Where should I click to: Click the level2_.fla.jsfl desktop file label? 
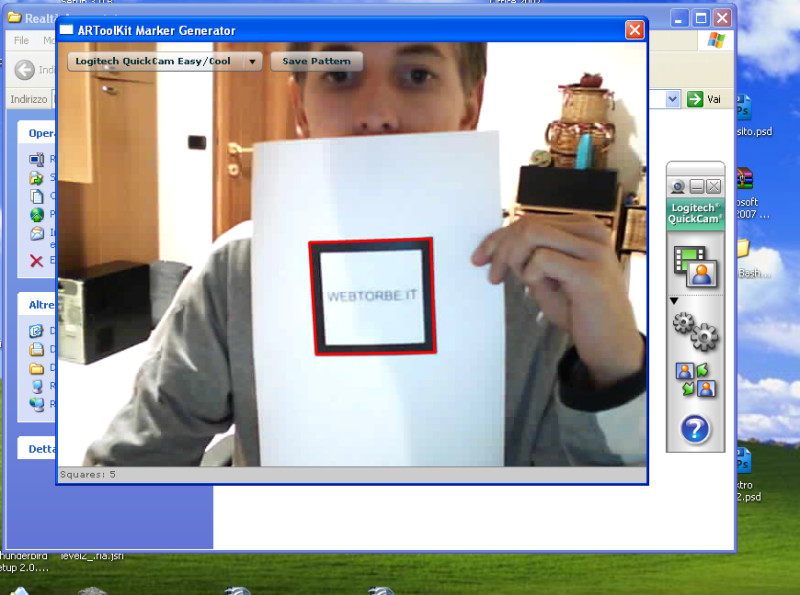92,556
